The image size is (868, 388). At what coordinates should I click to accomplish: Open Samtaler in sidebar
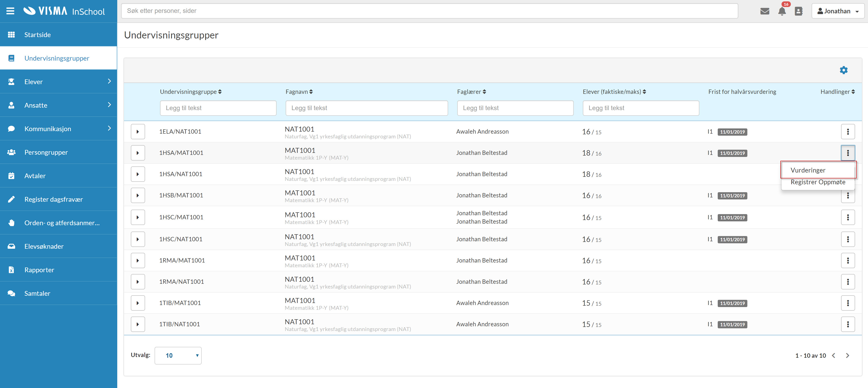(58, 293)
